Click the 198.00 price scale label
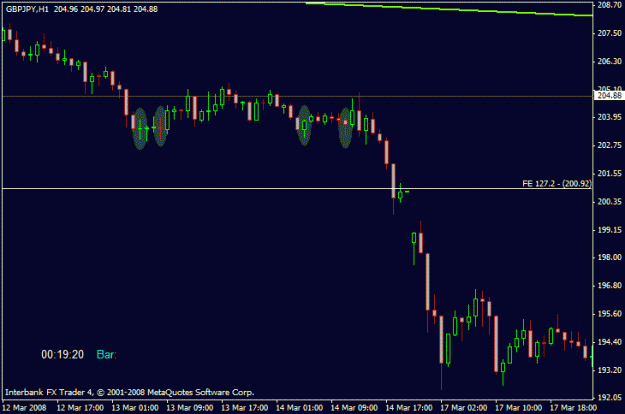 609,257
